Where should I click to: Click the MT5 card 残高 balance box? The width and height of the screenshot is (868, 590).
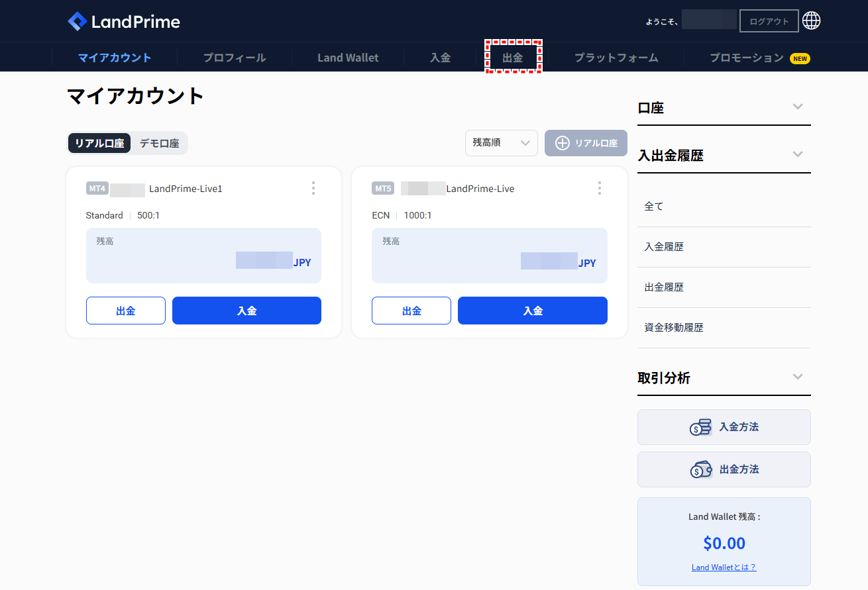[490, 256]
